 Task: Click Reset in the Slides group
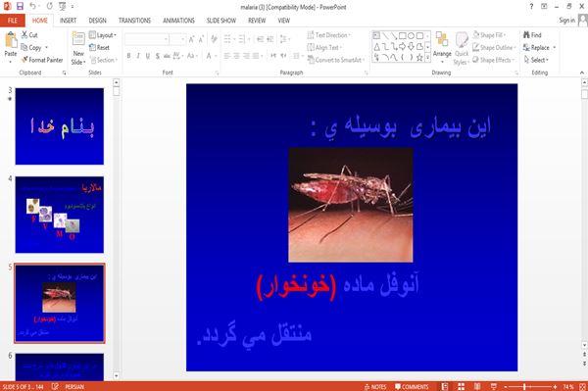click(99, 48)
